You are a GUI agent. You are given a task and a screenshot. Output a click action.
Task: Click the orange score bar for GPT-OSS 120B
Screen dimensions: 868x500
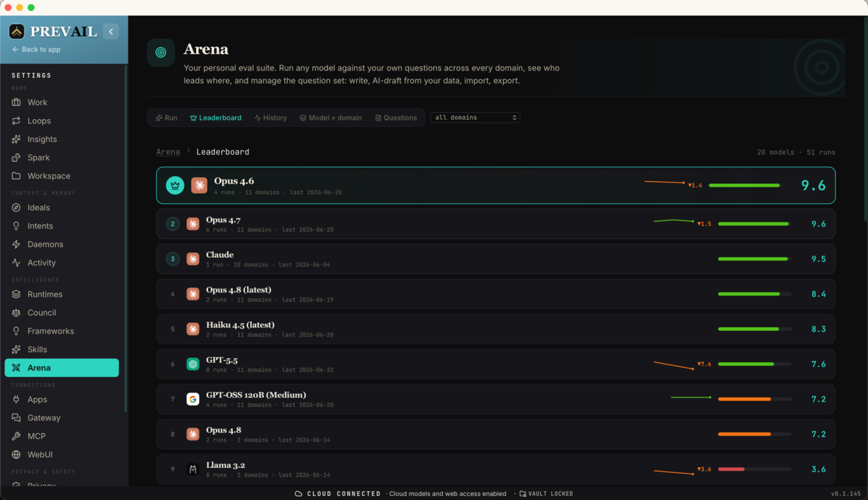tap(755, 399)
